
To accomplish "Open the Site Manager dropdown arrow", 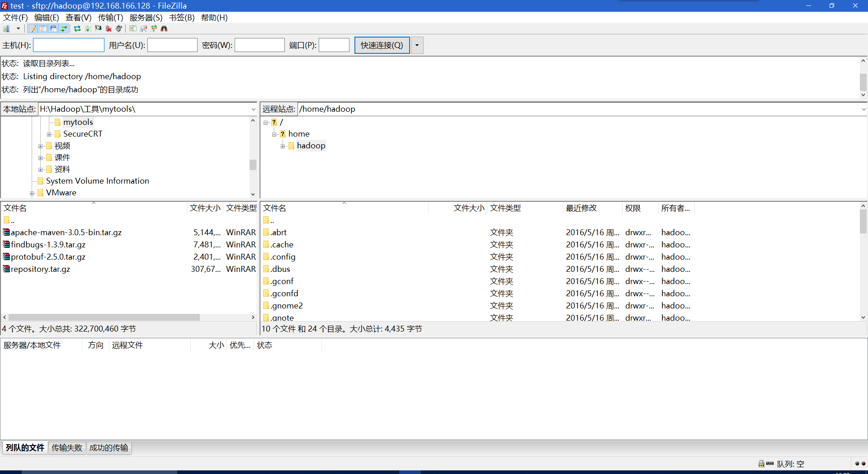I will [18, 28].
